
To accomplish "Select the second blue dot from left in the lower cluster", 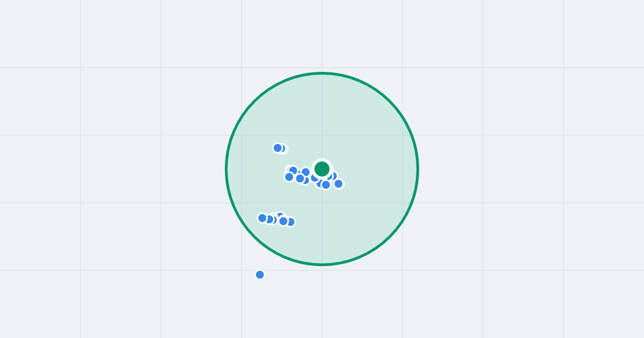I will coord(269,219).
